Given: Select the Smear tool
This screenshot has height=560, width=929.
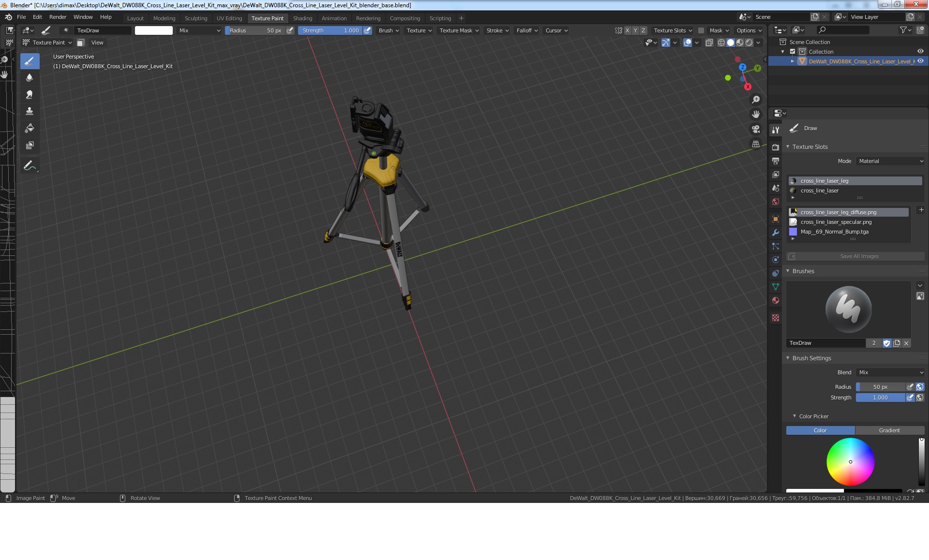Looking at the screenshot, I should (30, 94).
